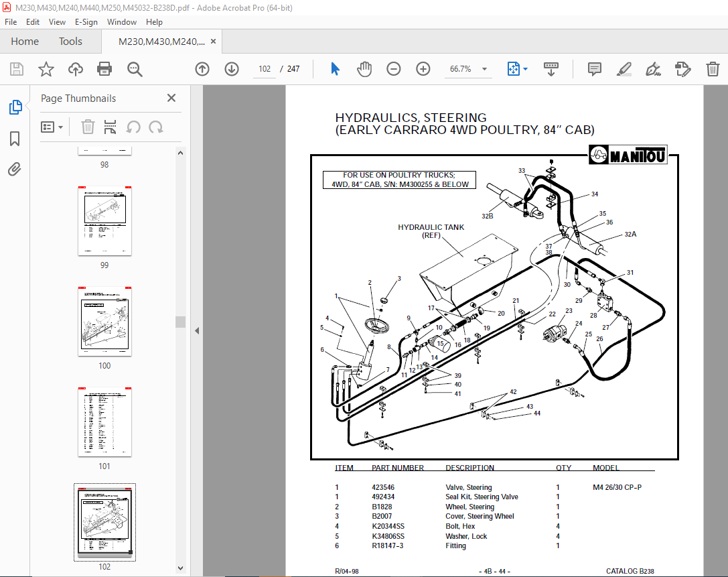Click the 'Seal Kit, Steering Valve' description

pyautogui.click(x=482, y=497)
